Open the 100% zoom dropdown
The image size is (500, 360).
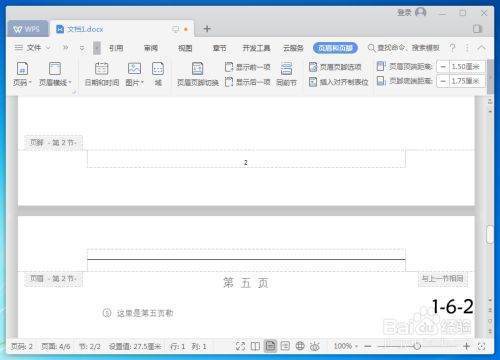tap(346, 346)
